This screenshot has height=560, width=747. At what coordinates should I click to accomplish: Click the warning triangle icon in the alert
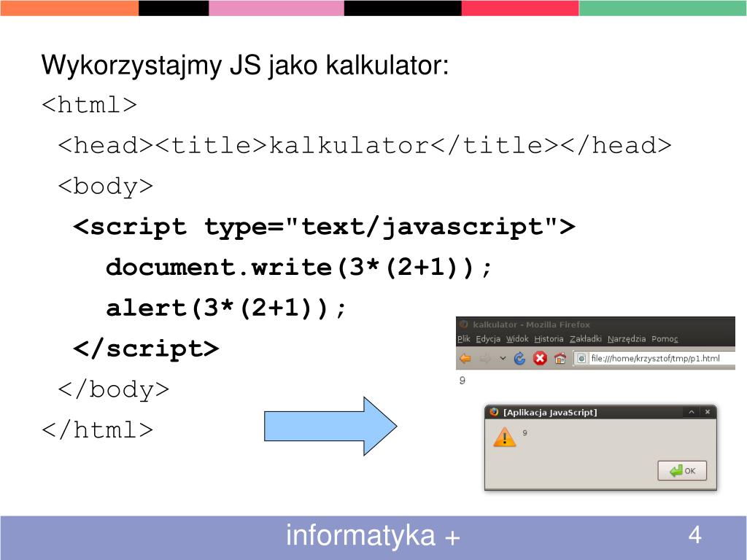(x=505, y=437)
